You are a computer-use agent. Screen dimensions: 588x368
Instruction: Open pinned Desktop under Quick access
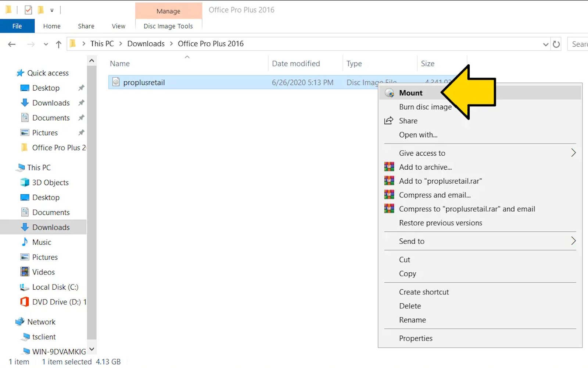tap(46, 88)
